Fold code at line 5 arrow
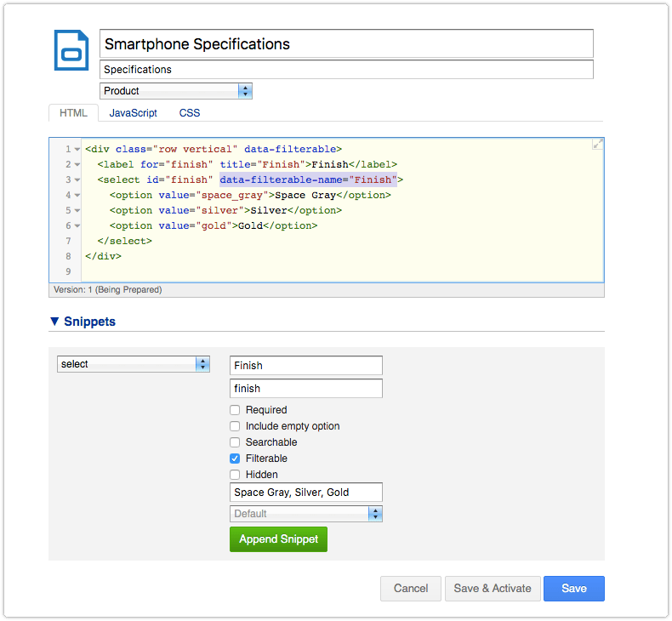The image size is (672, 621). [77, 210]
